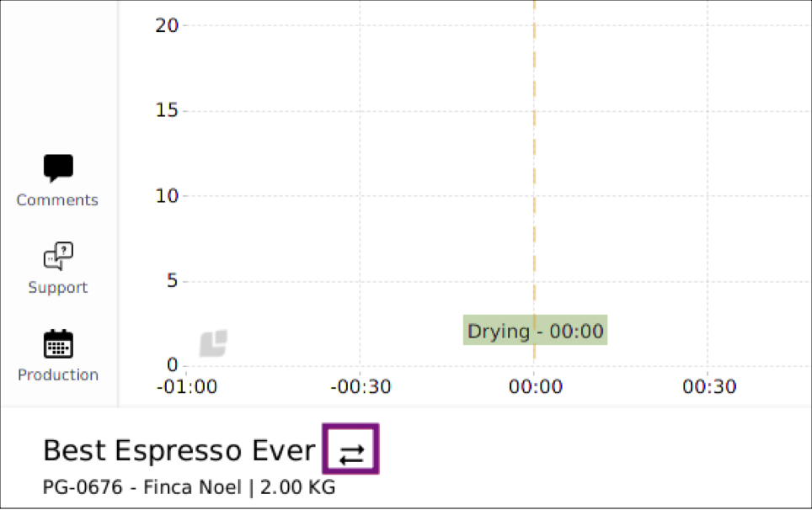Click the 2.00 KG weight text

click(298, 487)
